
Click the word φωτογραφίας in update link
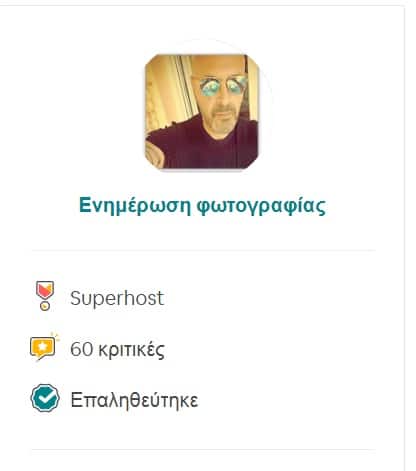pos(261,207)
